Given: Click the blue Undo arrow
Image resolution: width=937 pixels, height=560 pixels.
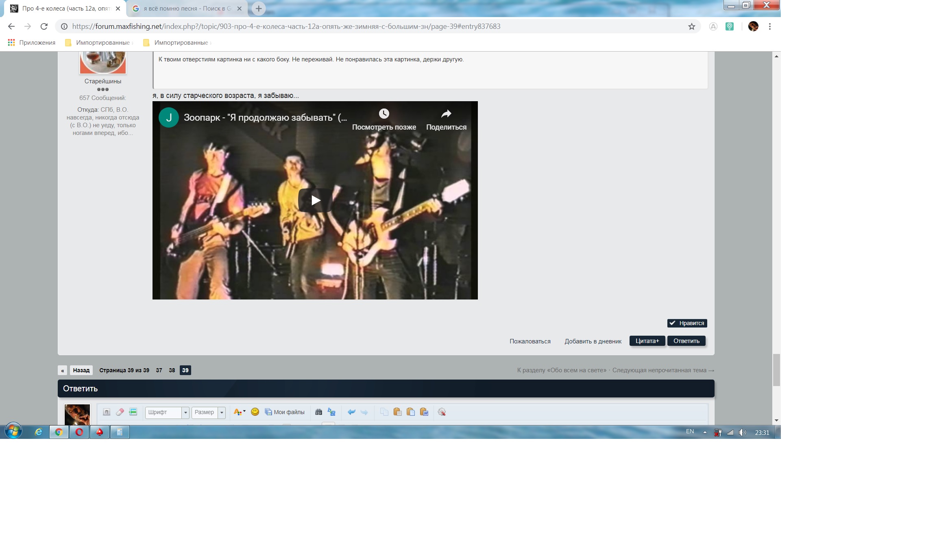Looking at the screenshot, I should pos(351,412).
